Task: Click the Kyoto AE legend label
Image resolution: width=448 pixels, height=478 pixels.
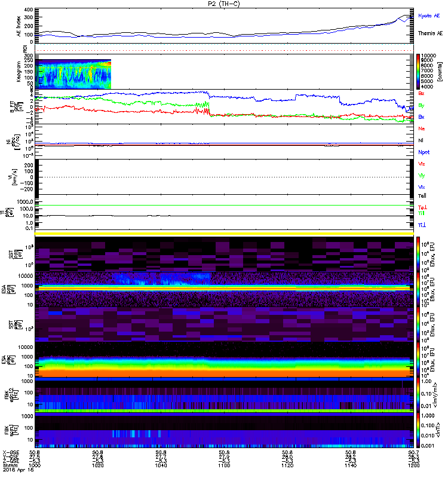Action: 430,14
